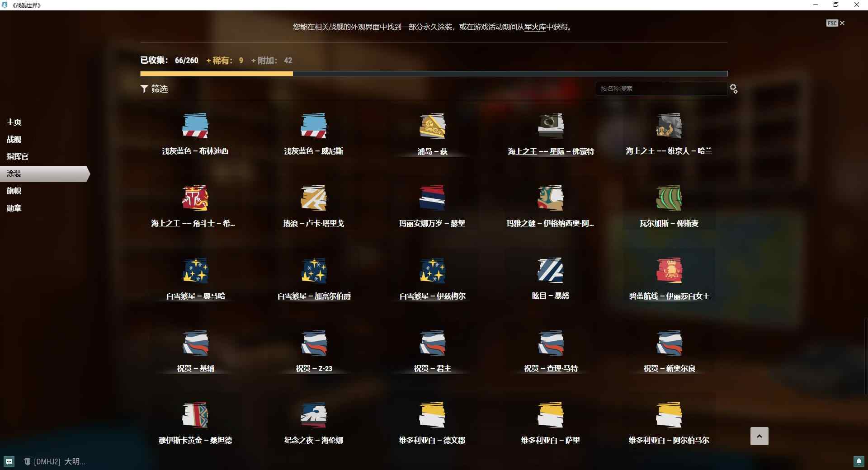This screenshot has height=470, width=868.
Task: Open the 筛选 filter panel
Action: (154, 89)
